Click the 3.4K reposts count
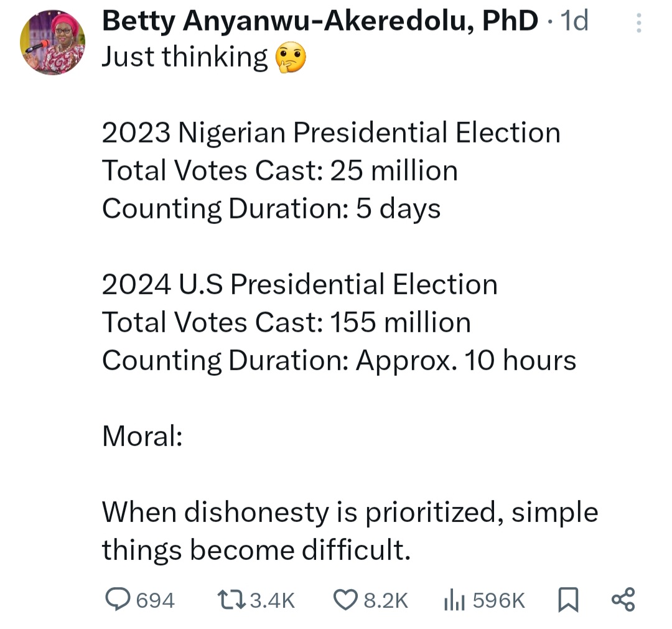The image size is (672, 629). (271, 600)
